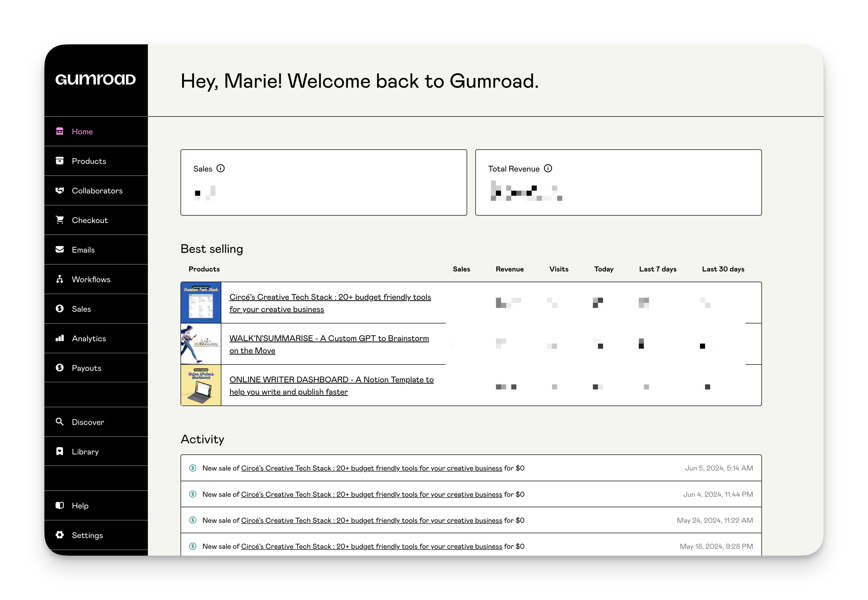Click the Checkout cart icon
The width and height of the screenshot is (868, 600).
coord(60,220)
